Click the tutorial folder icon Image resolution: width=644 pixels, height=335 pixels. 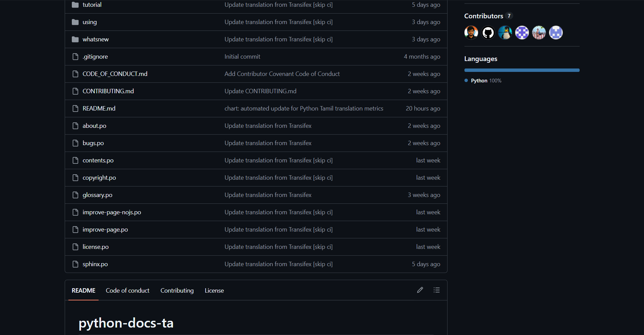[x=75, y=5]
